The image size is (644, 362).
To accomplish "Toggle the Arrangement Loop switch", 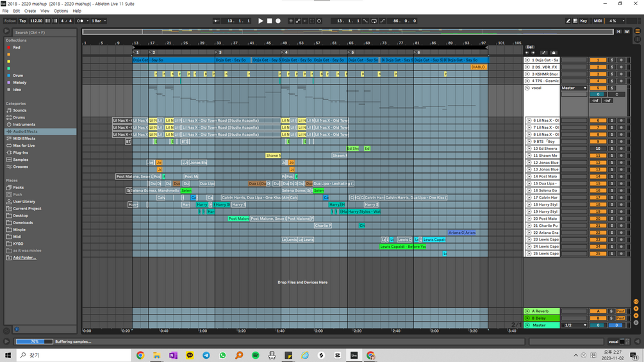I will pyautogui.click(x=374, y=21).
